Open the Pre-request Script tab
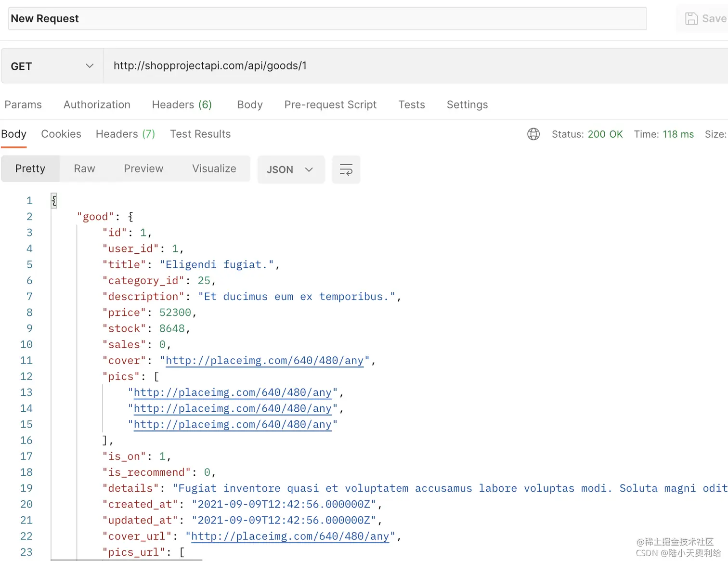The width and height of the screenshot is (728, 561). tap(330, 104)
